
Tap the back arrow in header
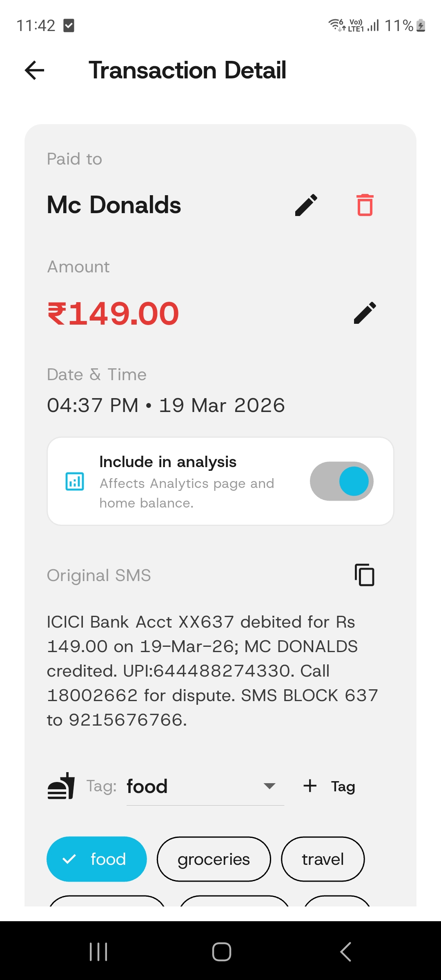(x=34, y=70)
